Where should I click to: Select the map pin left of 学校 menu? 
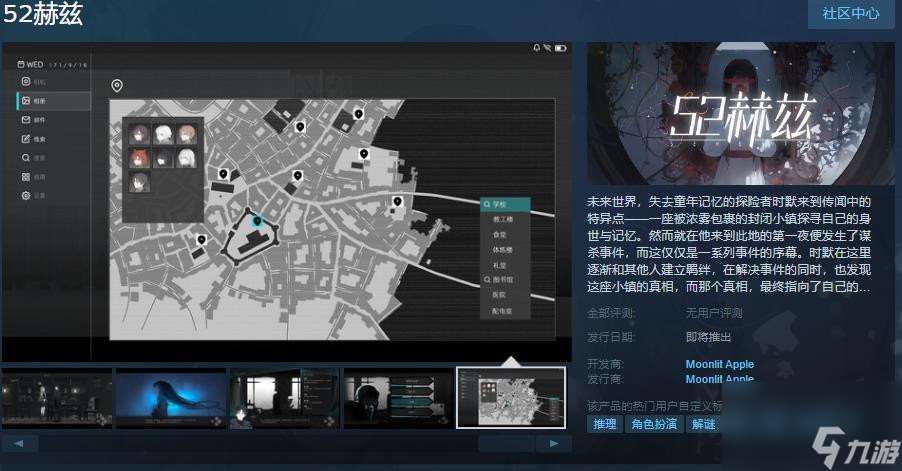[x=397, y=202]
